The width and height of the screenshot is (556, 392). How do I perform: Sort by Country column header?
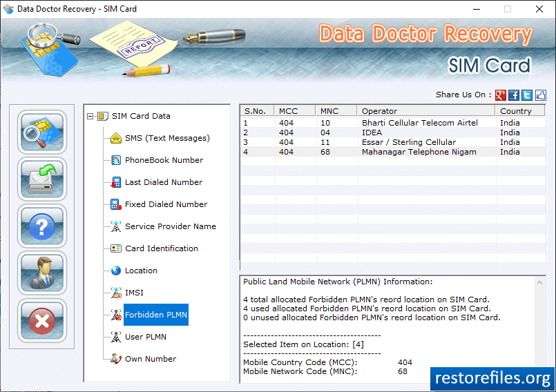pyautogui.click(x=520, y=111)
